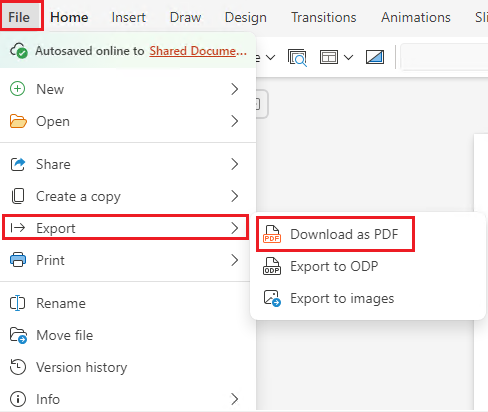Image resolution: width=488 pixels, height=412 pixels.
Task: Open the Design ribbon tab
Action: pos(246,17)
